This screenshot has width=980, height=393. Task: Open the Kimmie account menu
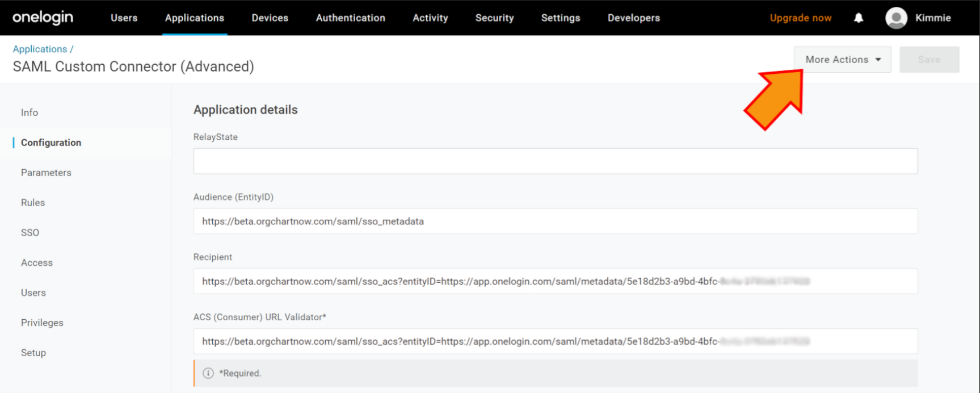point(933,18)
